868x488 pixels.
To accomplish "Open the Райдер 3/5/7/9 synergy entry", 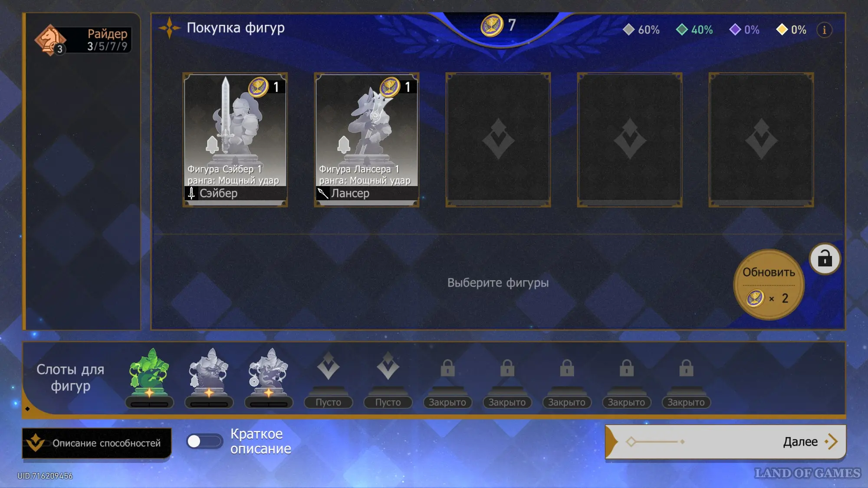I will [x=83, y=40].
